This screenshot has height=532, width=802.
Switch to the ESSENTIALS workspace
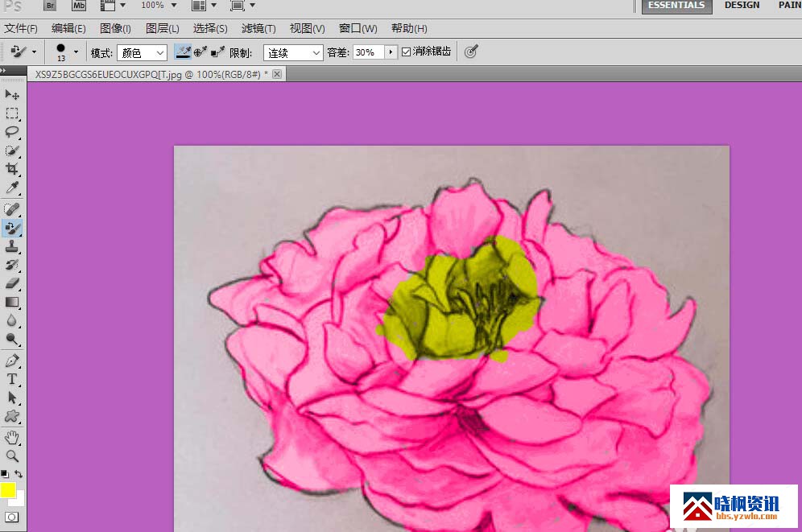pos(676,6)
